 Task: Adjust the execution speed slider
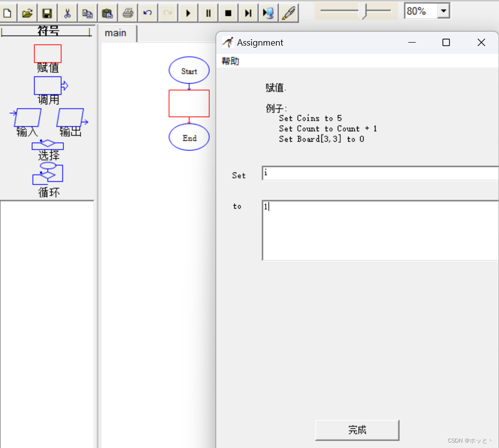click(363, 11)
